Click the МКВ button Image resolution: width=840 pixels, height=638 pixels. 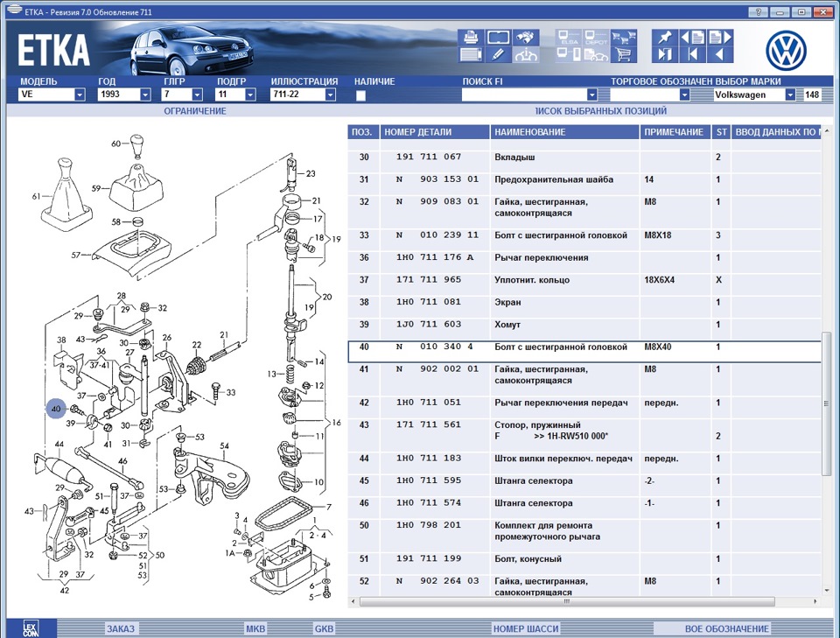click(255, 628)
